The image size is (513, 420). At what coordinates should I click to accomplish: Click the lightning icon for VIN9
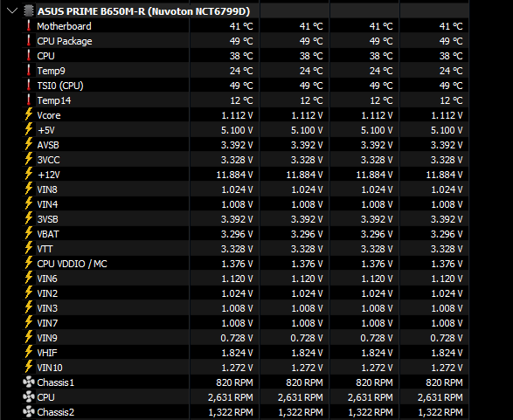tap(29, 337)
